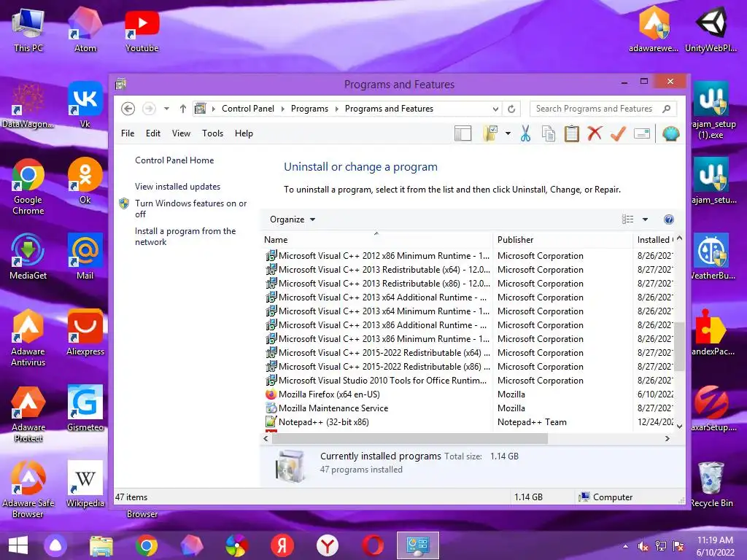Open the view options dropdown arrow
Viewport: 747px width, 560px height.
[x=645, y=219]
